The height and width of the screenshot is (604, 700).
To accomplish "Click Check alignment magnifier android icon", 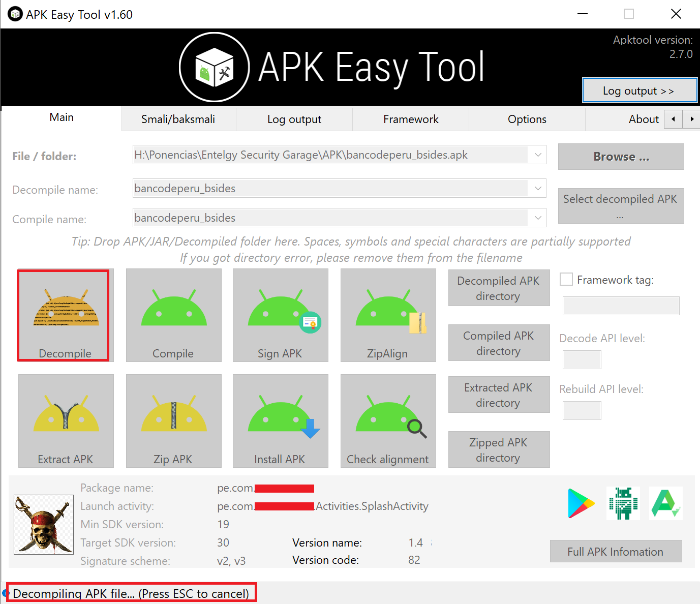I will pyautogui.click(x=388, y=421).
